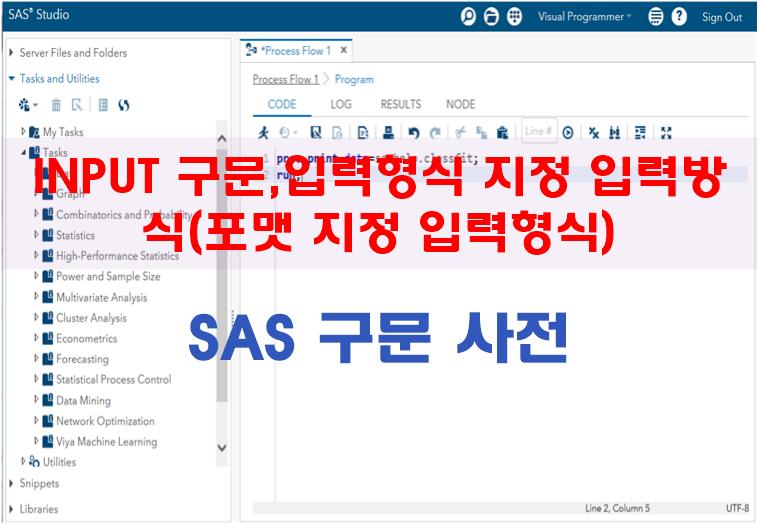This screenshot has width=758, height=524.
Task: Expand the Power and Sample Size arrow
Action: [x=36, y=276]
